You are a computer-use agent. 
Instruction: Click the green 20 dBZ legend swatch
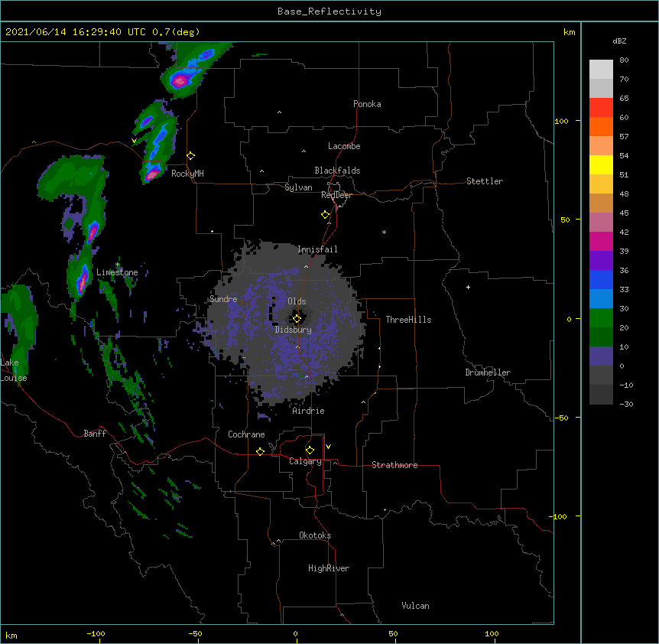point(601,318)
